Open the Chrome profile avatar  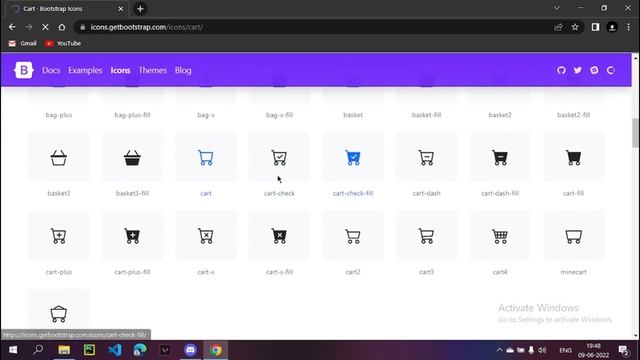pyautogui.click(x=612, y=27)
